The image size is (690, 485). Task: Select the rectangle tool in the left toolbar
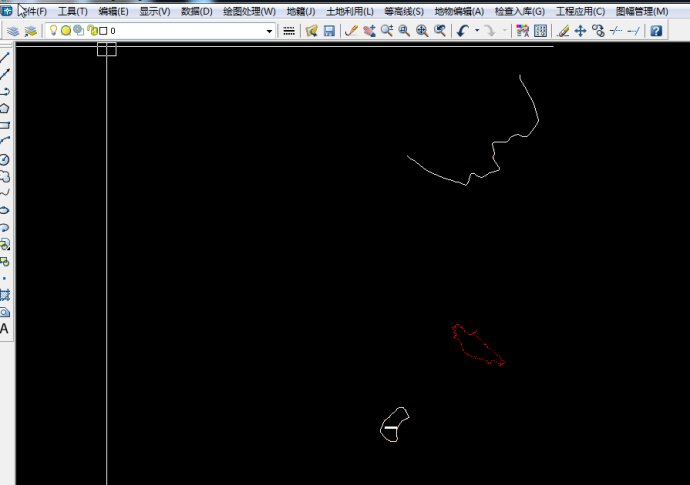pos(5,125)
